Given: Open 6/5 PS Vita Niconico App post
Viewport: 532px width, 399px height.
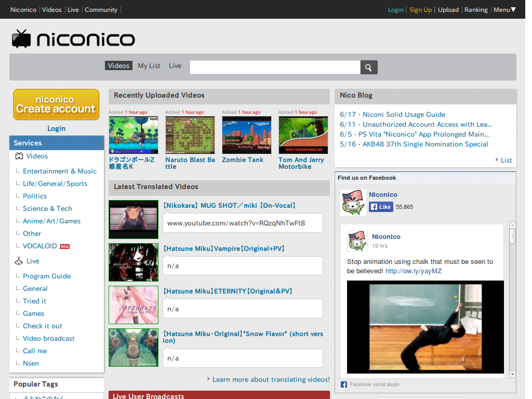Looking at the screenshot, I should 414,135.
